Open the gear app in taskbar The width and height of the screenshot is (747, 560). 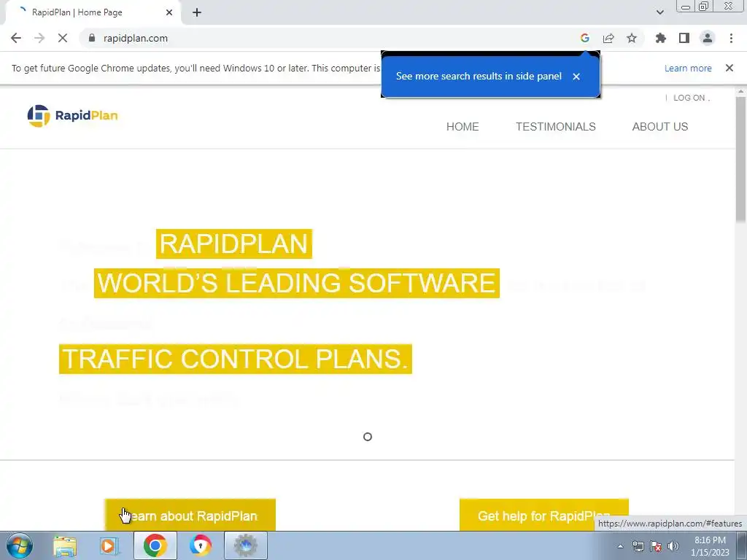tap(245, 545)
